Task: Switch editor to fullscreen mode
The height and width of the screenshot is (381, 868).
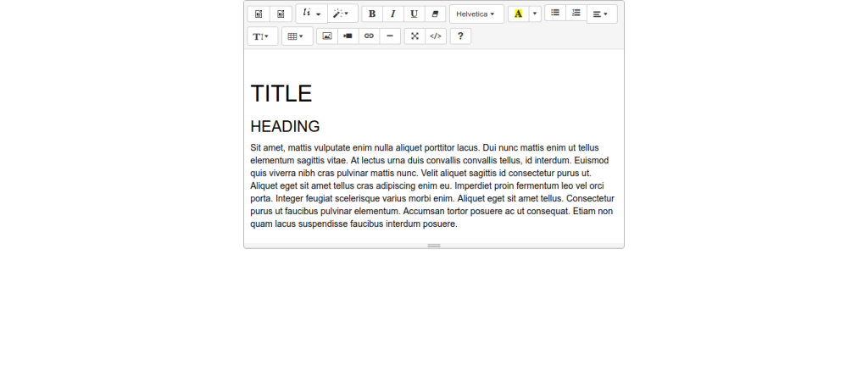Action: click(x=415, y=36)
